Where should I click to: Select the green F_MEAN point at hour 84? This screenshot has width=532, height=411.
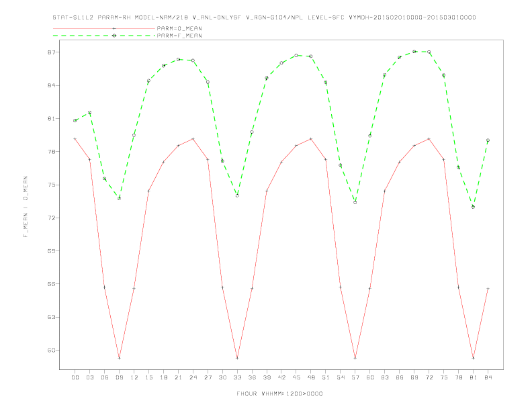click(488, 140)
